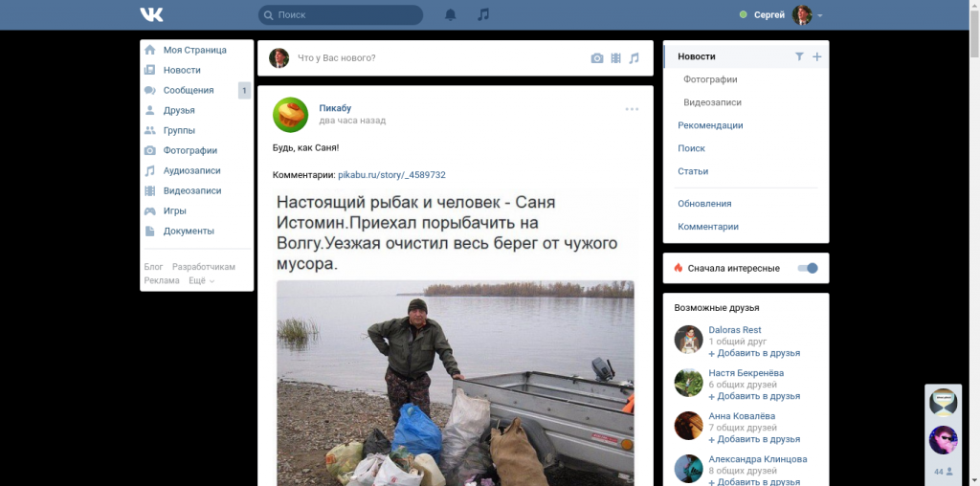980x486 pixels.
Task: Click the VK logo in header
Action: (x=152, y=14)
